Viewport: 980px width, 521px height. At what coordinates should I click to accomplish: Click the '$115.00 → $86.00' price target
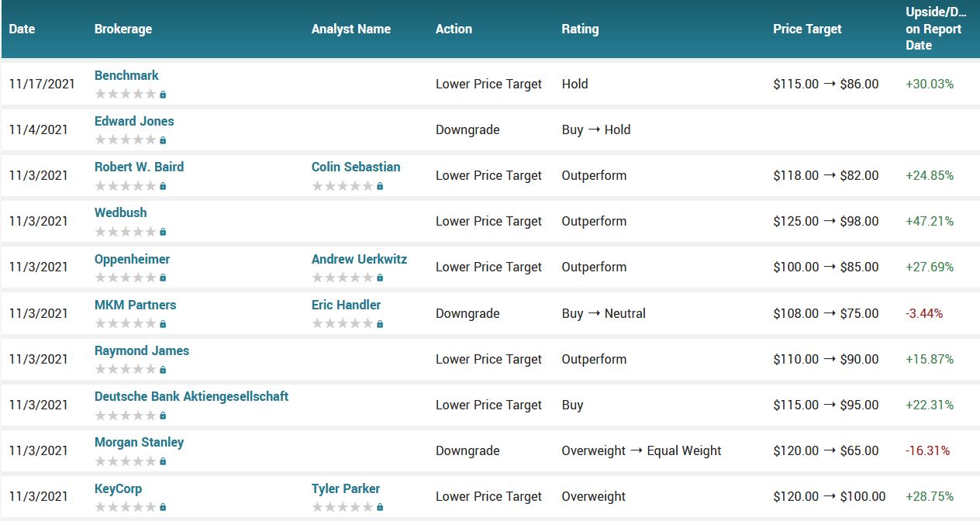[x=826, y=84]
